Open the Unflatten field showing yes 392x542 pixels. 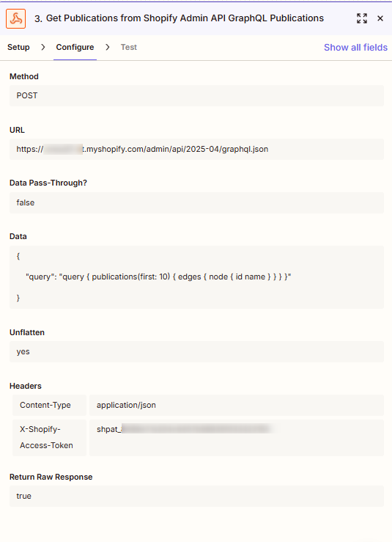196,352
